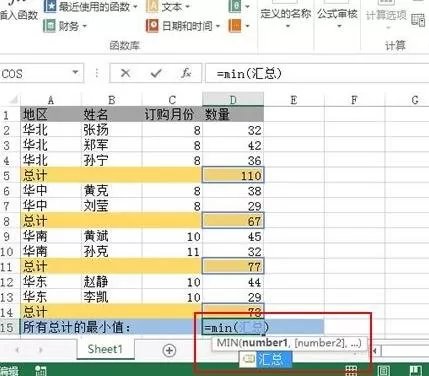This screenshot has width=429, height=376.
Task: Click the total cell showing 67
Action: [x=233, y=221]
